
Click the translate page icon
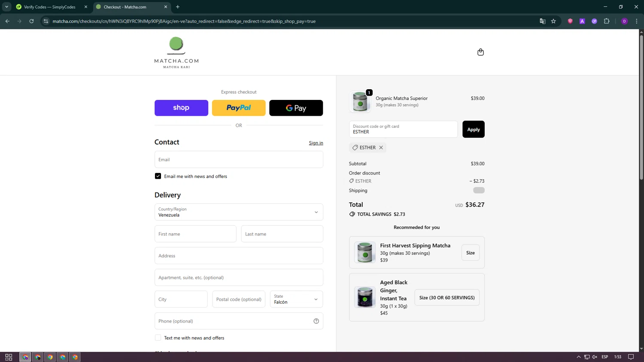(542, 21)
